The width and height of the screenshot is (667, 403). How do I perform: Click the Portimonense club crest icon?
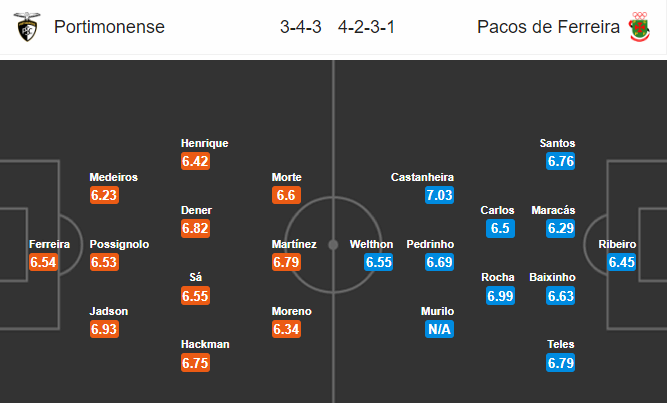[x=27, y=27]
